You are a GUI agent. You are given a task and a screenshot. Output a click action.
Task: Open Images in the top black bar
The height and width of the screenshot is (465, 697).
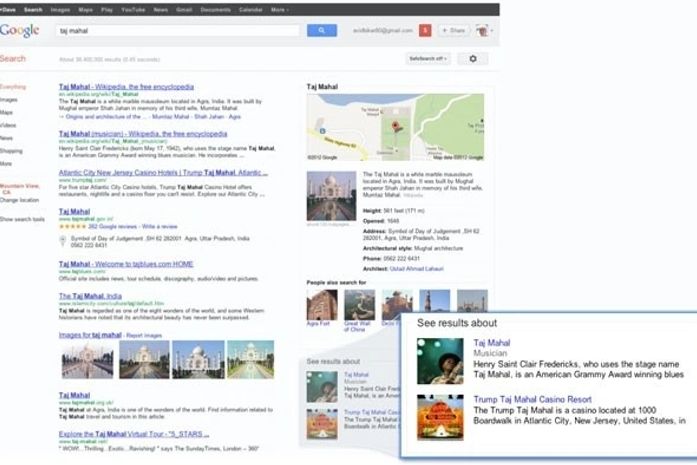[x=60, y=9]
